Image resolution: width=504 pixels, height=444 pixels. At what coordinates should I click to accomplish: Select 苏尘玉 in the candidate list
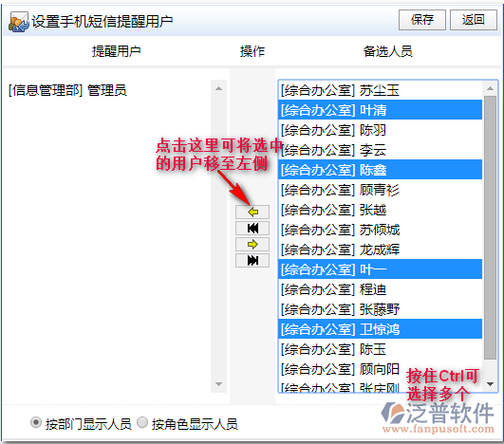pos(380,90)
